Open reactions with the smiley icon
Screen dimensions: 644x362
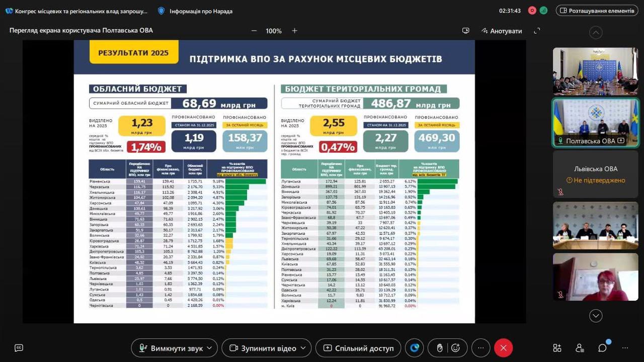[x=456, y=348]
